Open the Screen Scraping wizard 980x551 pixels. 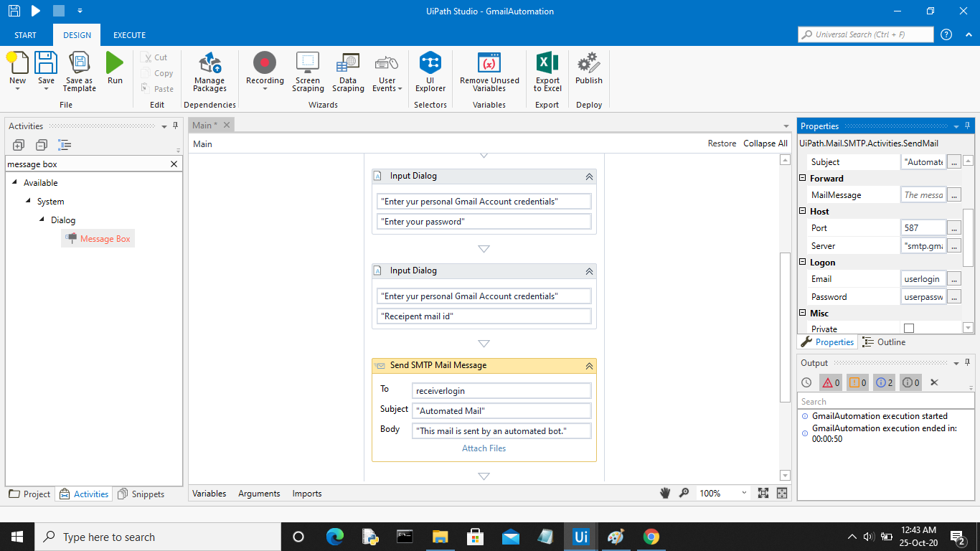[x=308, y=63]
